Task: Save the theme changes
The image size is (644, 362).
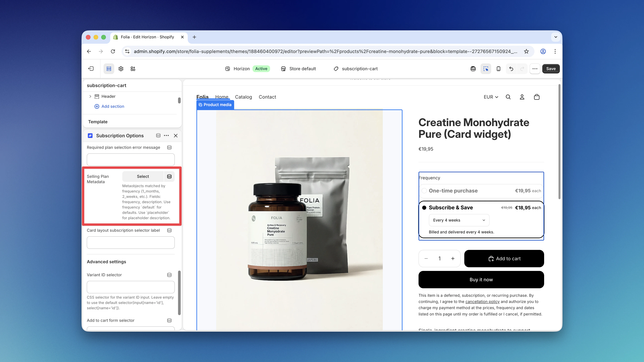Action: (x=551, y=69)
